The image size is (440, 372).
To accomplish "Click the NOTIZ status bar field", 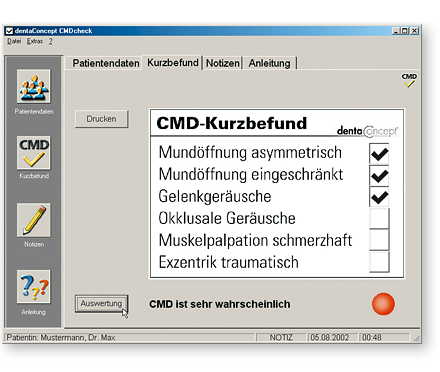I will pos(281,338).
